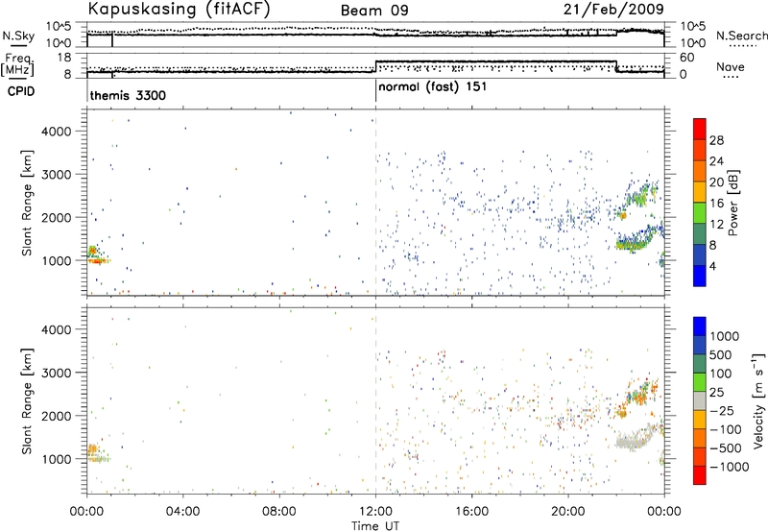This screenshot has width=768, height=532.
Task: Click the 16 label on Power colorbar
Action: pyautogui.click(x=716, y=204)
